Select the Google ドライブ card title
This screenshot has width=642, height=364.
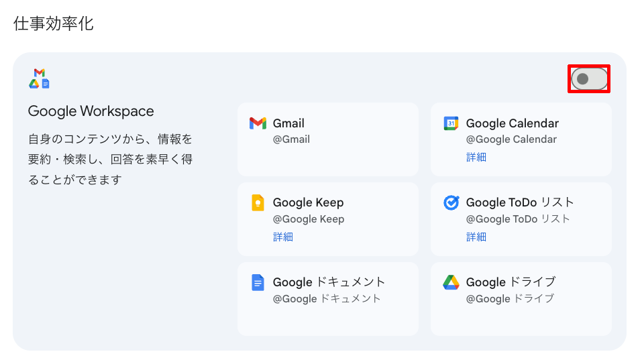pos(511,282)
